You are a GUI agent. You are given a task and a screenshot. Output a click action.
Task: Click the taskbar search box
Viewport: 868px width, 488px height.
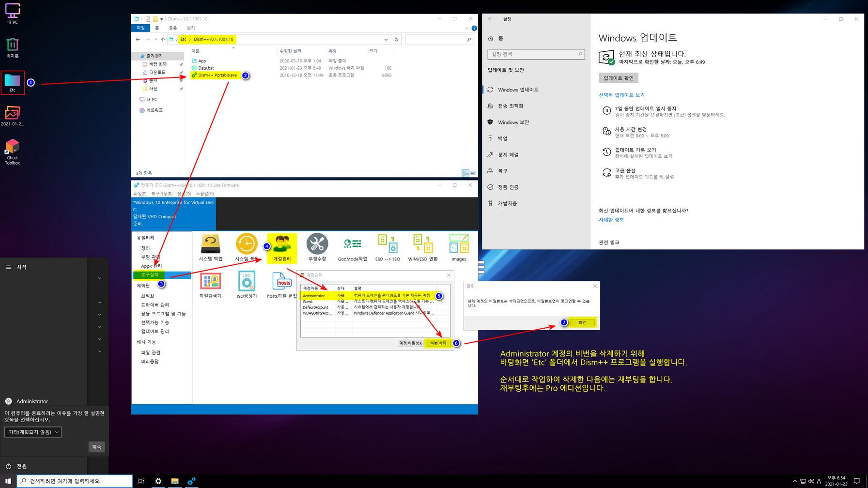click(x=75, y=481)
